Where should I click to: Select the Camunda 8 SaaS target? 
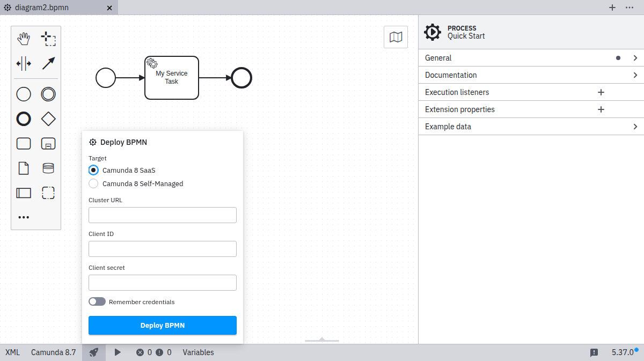tap(93, 170)
